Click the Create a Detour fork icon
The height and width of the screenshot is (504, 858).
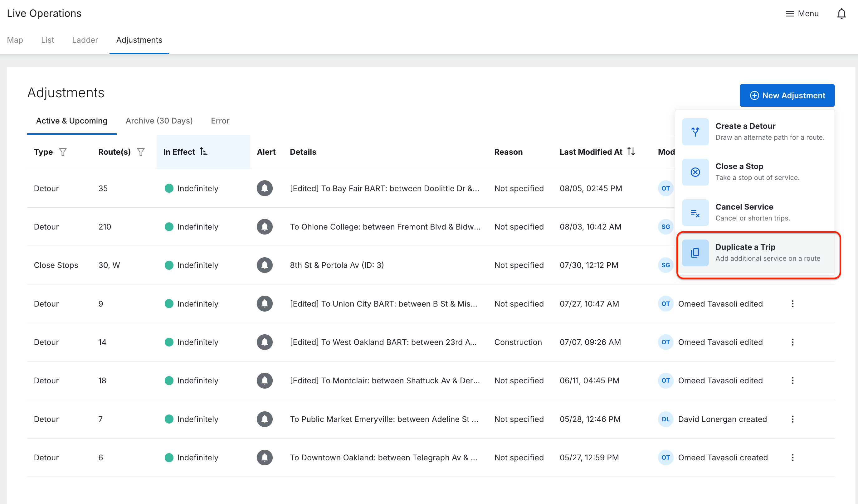pyautogui.click(x=695, y=131)
